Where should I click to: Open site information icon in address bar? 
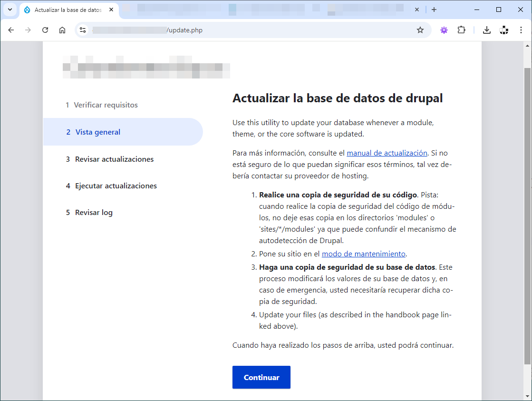[x=83, y=30]
